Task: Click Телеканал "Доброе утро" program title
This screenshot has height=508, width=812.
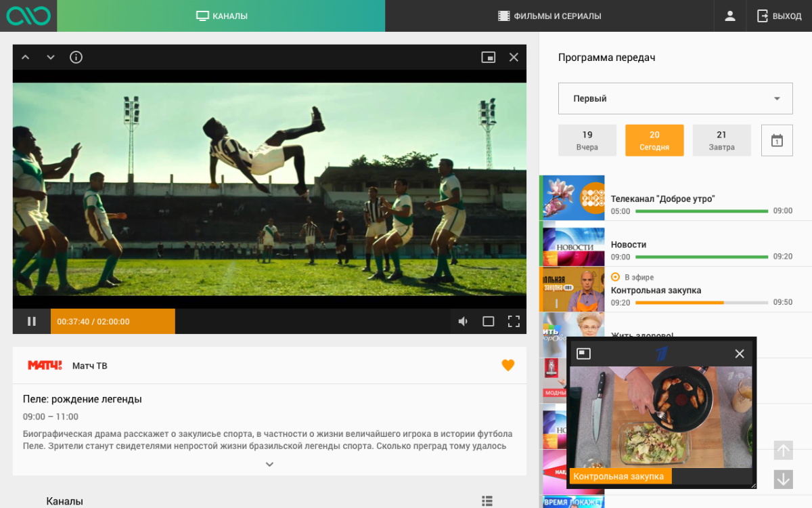Action: pyautogui.click(x=662, y=199)
